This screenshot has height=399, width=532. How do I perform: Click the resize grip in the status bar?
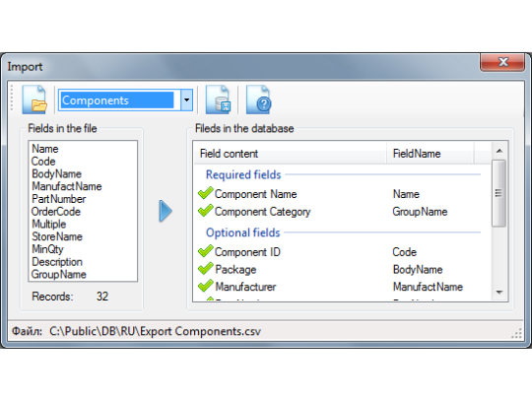pos(517,334)
